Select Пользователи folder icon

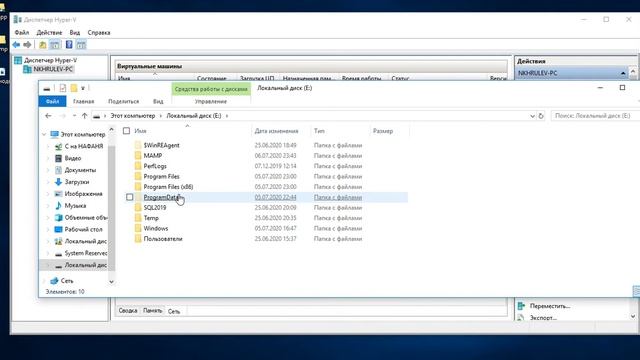point(138,239)
